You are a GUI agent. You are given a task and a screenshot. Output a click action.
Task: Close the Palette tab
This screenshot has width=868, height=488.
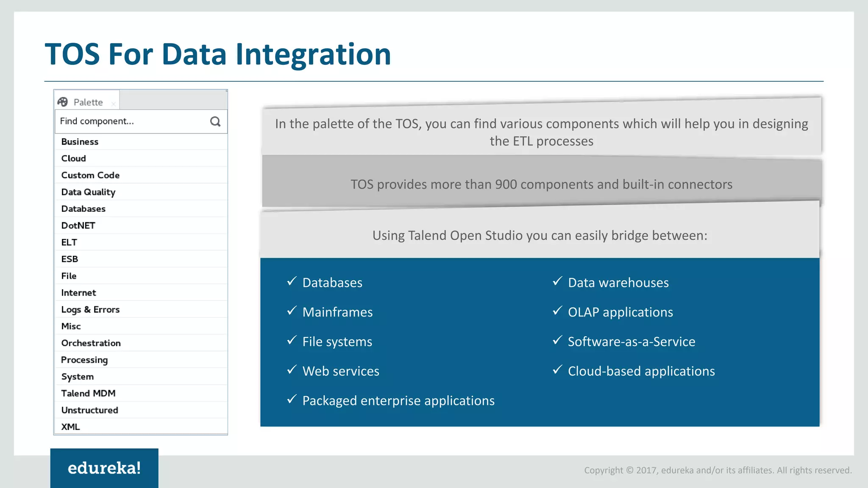[x=114, y=104]
